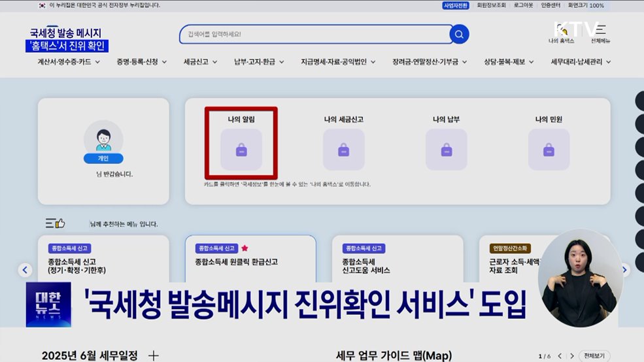Image resolution: width=644 pixels, height=362 pixels.
Task: Expand 계산서·영수증·카드 menu
Action: coord(69,62)
